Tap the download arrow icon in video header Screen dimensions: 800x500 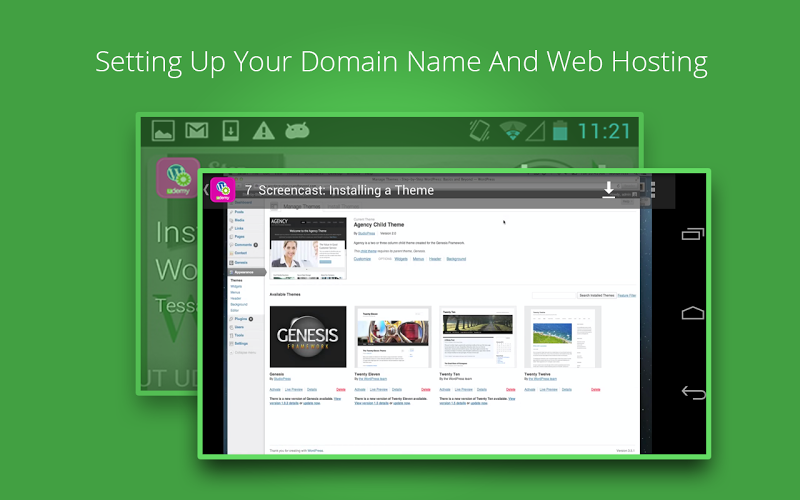point(609,190)
